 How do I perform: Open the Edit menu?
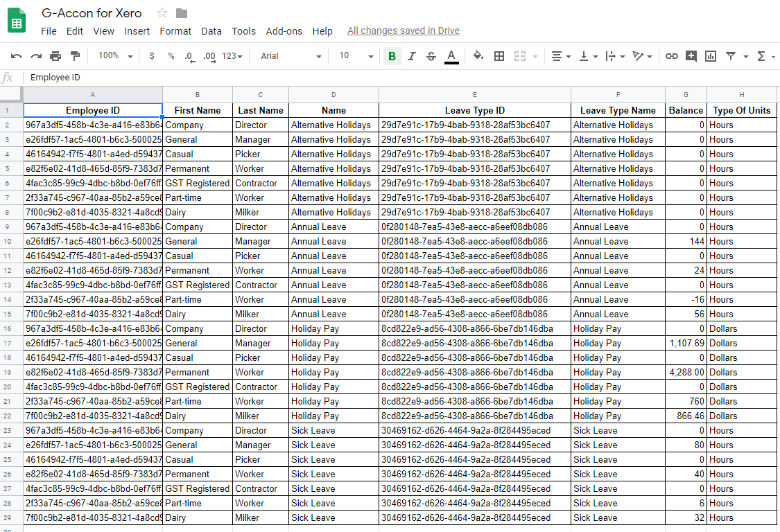point(75,31)
